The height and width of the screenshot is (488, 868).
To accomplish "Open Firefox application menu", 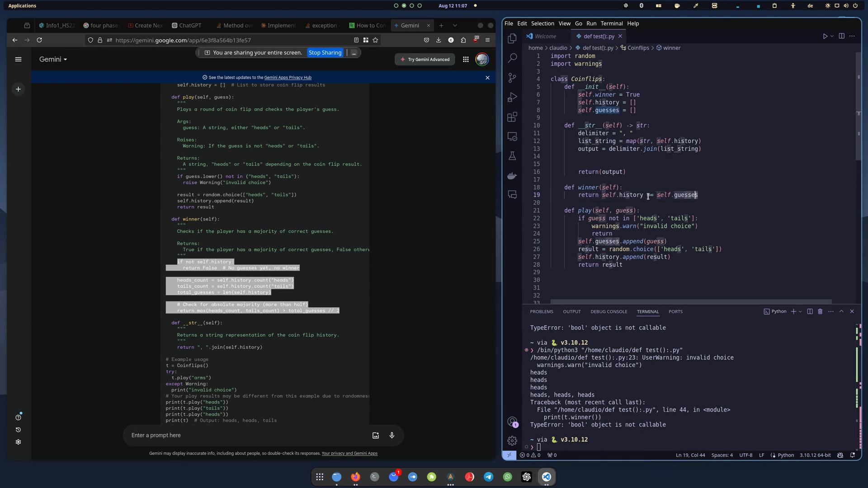I will 487,40.
